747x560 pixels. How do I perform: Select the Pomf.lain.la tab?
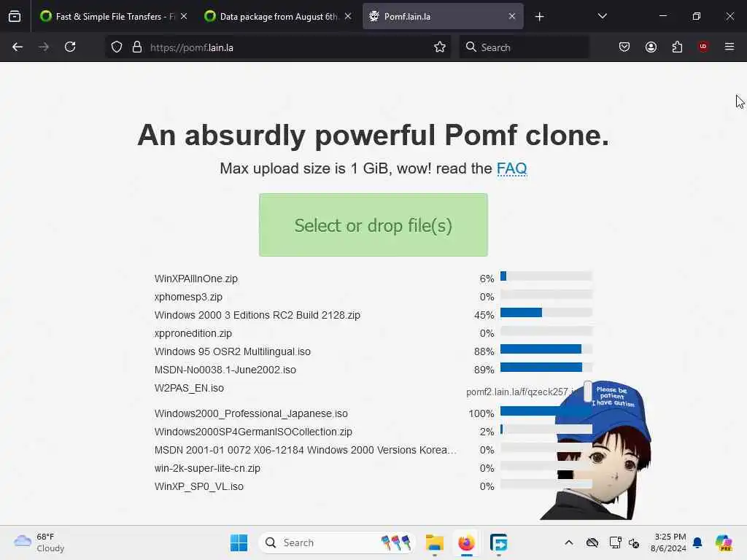point(443,17)
